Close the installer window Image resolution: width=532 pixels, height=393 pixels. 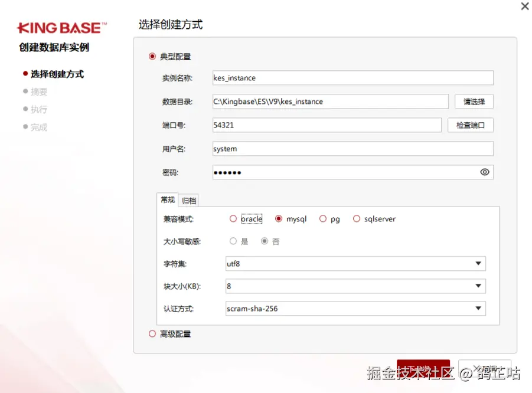coord(524,6)
